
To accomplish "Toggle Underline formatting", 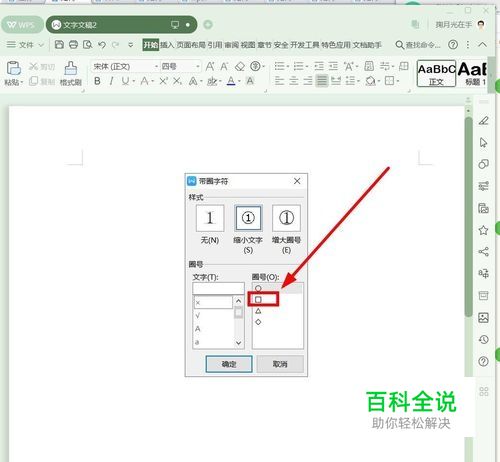I will tap(125, 81).
